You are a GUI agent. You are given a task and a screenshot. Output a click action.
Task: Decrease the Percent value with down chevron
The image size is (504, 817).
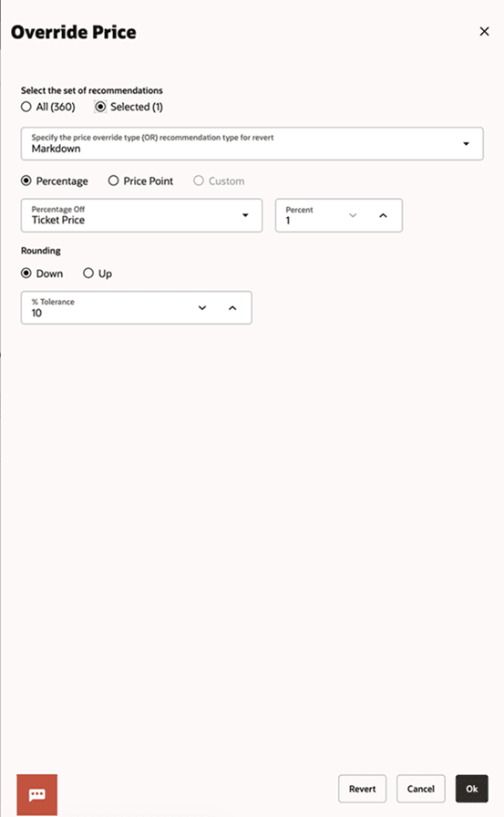coord(353,215)
